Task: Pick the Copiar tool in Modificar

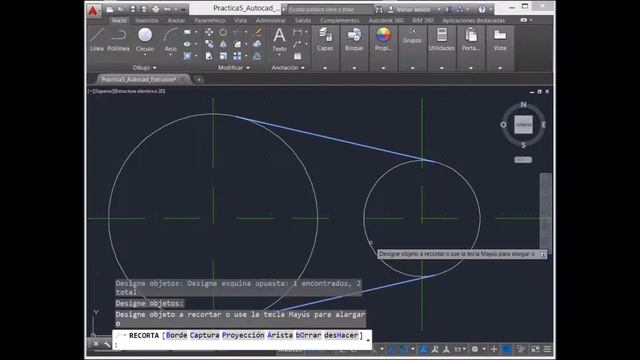Action: [x=209, y=44]
